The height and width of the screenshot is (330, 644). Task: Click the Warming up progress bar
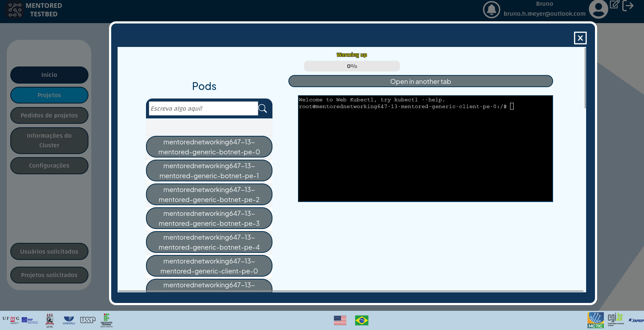(352, 66)
